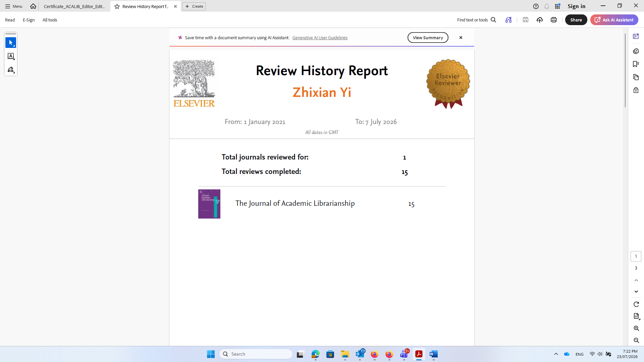This screenshot has height=362, width=644.
Task: Switch to Certificate_ACALIB_Editor tab
Action: [74, 6]
